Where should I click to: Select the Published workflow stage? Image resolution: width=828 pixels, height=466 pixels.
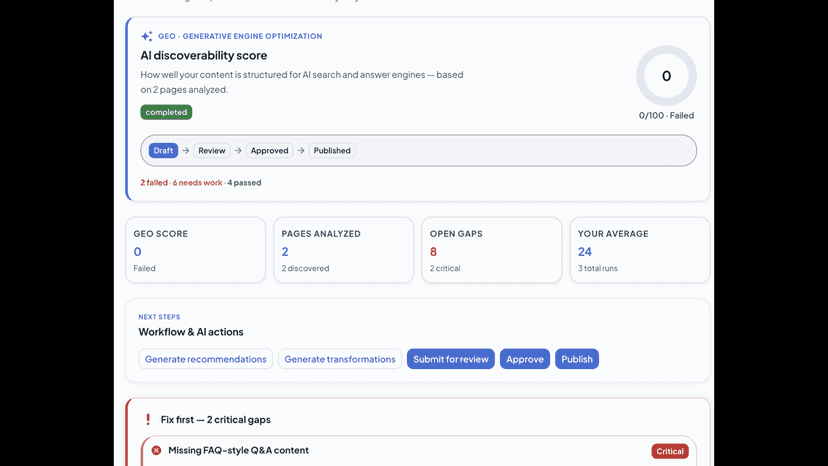click(332, 151)
